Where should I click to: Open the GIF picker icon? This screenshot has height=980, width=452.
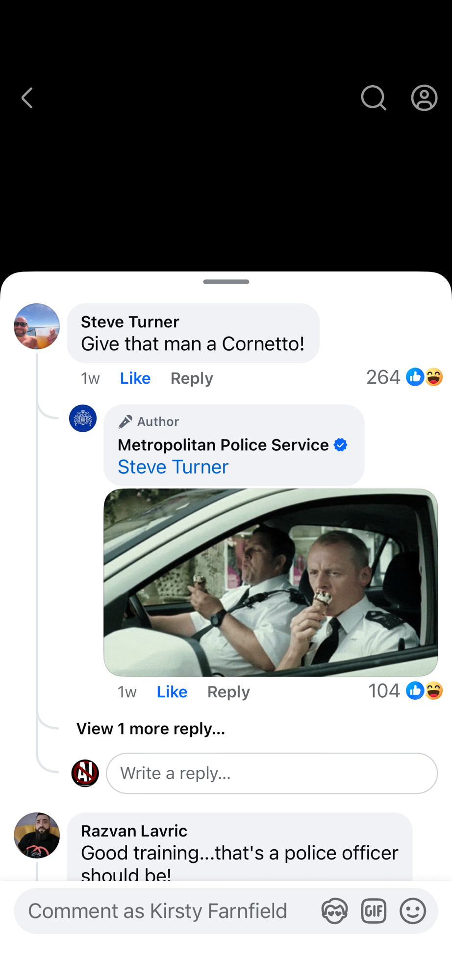(x=374, y=911)
